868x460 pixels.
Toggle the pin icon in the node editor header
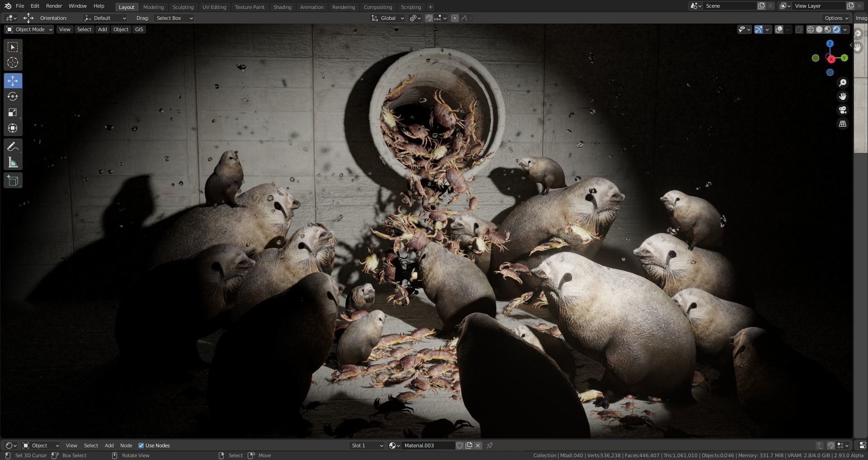(x=490, y=446)
